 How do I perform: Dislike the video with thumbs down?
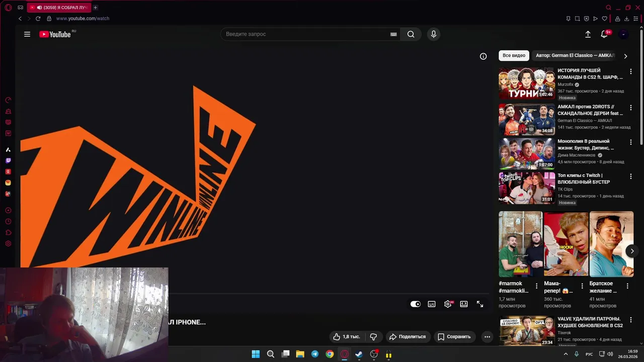pyautogui.click(x=373, y=337)
